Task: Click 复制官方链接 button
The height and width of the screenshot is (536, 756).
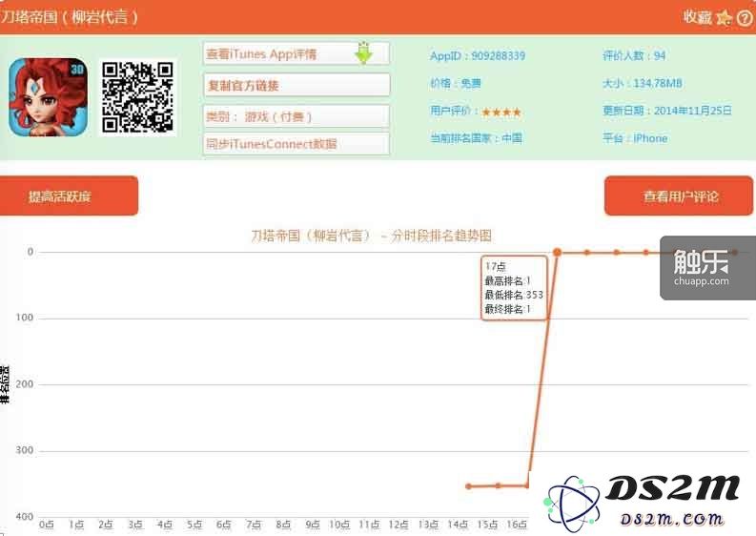Action: 296,86
